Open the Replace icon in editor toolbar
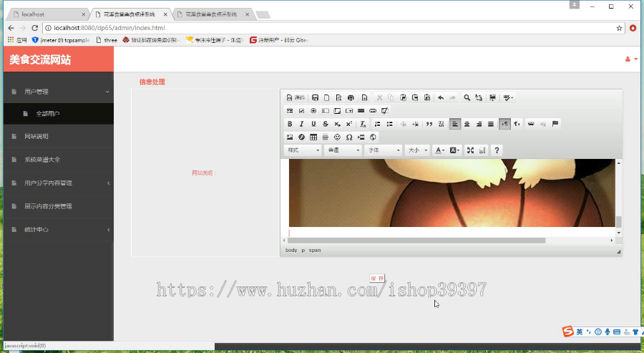The width and height of the screenshot is (644, 353). click(x=479, y=98)
